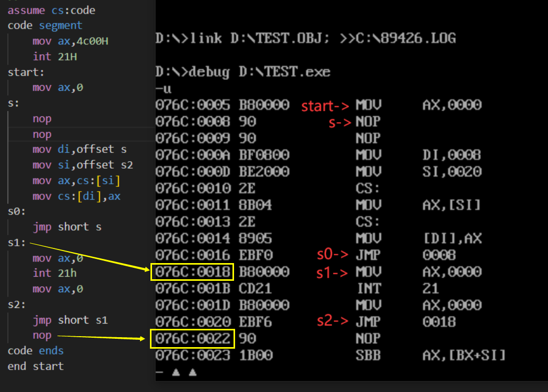Image resolution: width=548 pixels, height=392 pixels.
Task: Click the 's1:' label in the source
Action: [16, 243]
